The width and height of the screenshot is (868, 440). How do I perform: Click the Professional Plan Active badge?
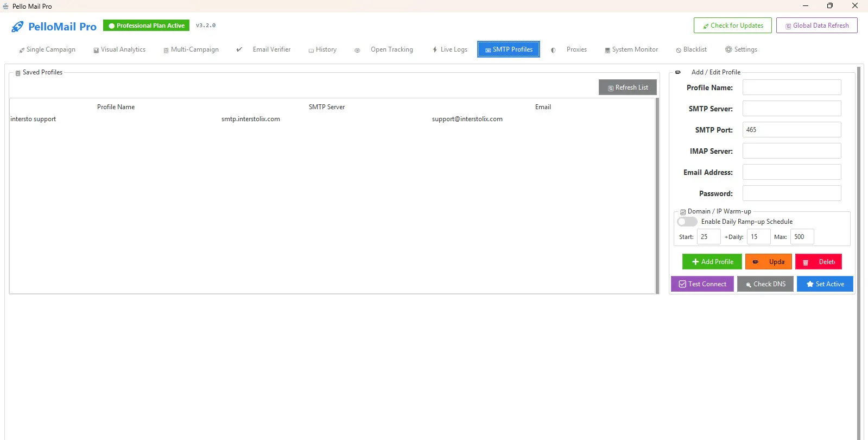tap(146, 26)
